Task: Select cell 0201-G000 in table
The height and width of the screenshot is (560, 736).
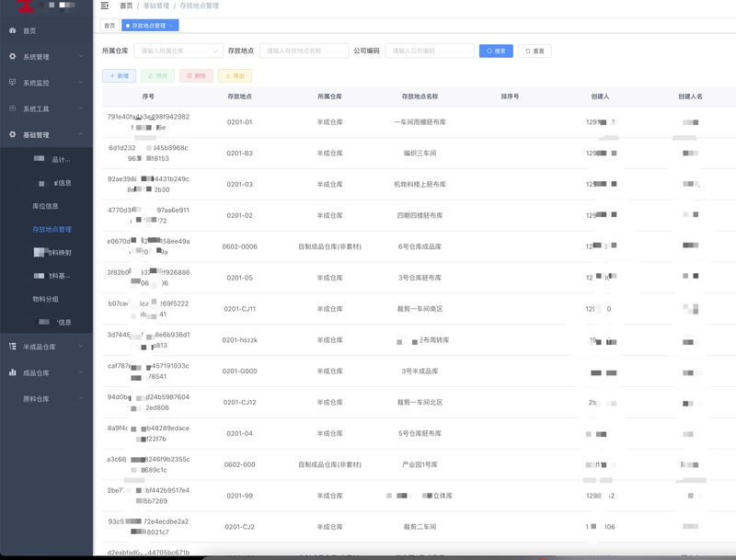Action: tap(240, 371)
